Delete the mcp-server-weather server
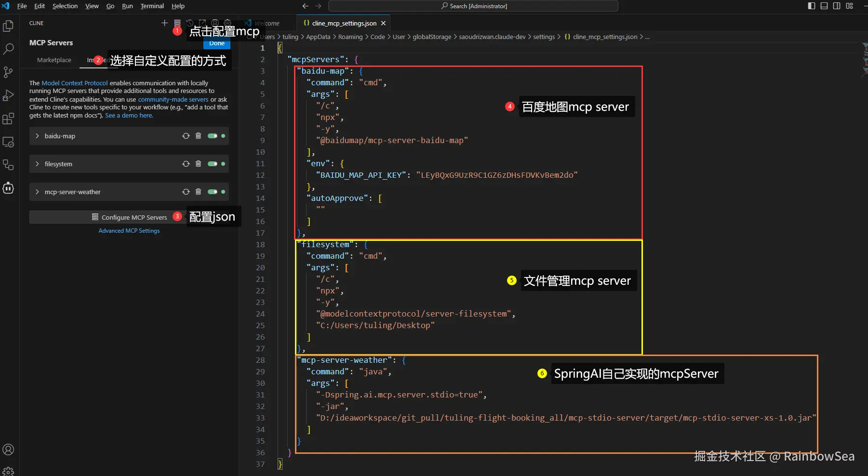 coord(198,192)
